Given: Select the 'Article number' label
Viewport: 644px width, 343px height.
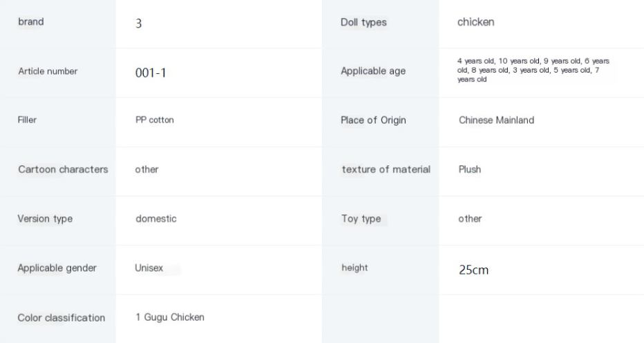Looking at the screenshot, I should (x=48, y=71).
